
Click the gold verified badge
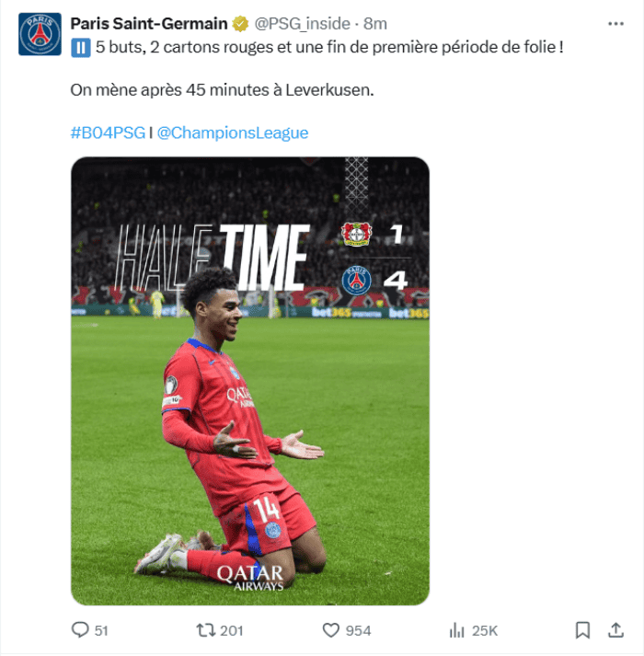240,24
